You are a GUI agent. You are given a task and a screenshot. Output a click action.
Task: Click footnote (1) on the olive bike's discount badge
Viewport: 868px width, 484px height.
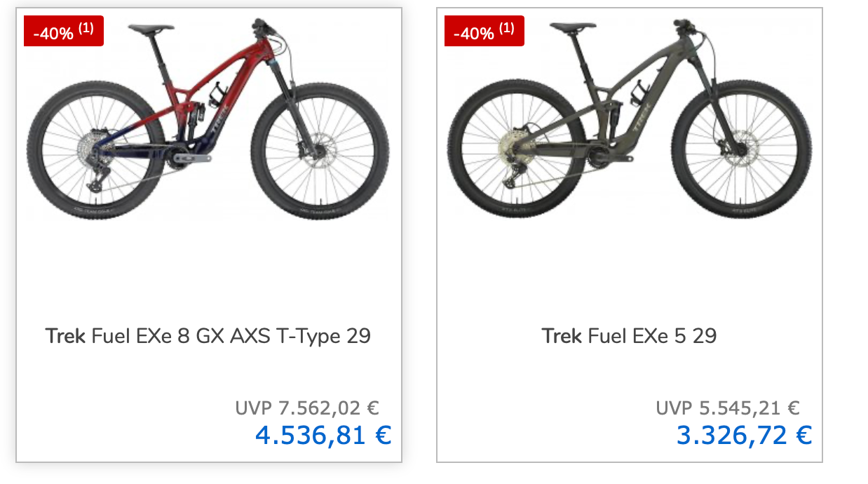[507, 28]
